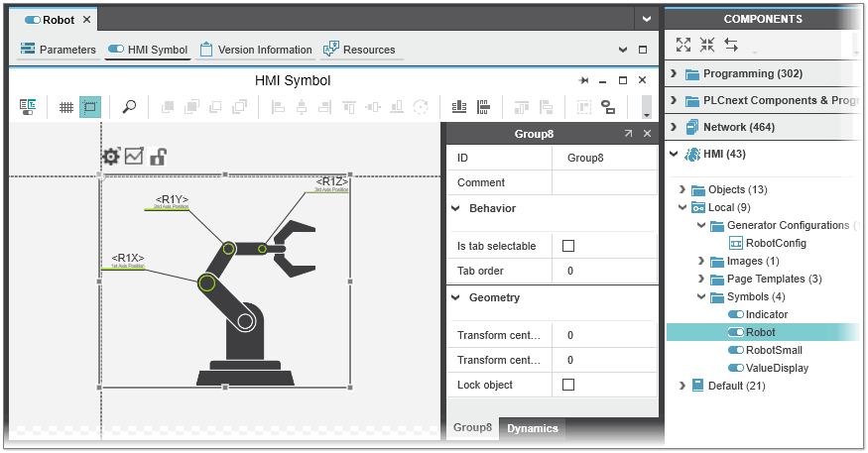This screenshot has height=453, width=868.
Task: Check the 'Lock object' checkbox
Action: click(568, 385)
